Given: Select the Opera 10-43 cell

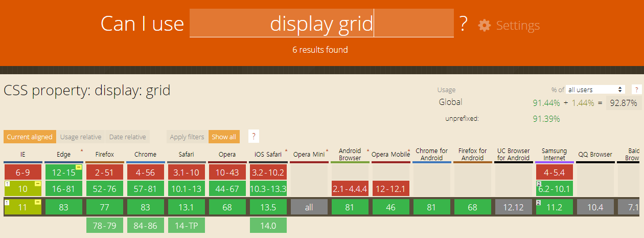Looking at the screenshot, I should [x=227, y=172].
